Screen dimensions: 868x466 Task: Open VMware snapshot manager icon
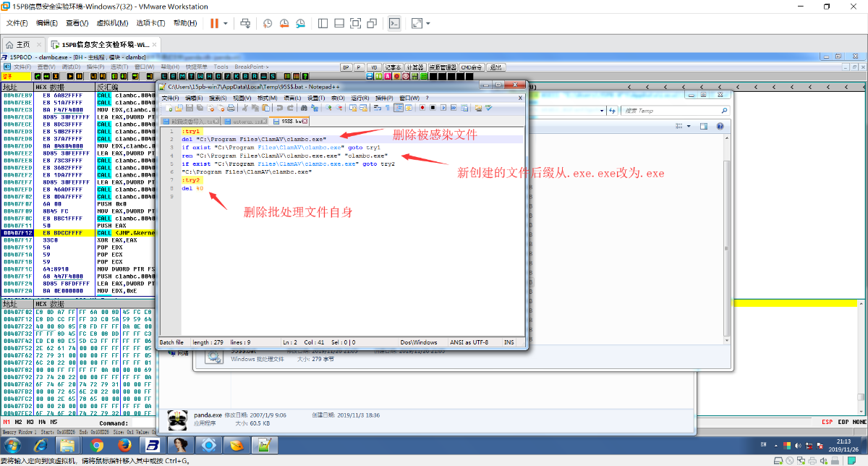(299, 23)
